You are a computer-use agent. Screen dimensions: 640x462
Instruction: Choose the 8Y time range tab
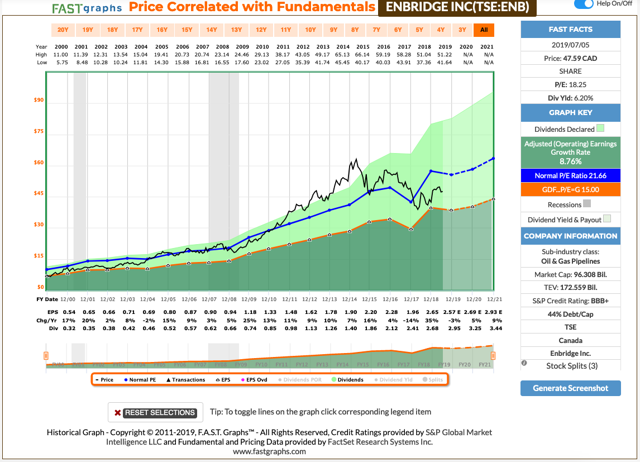[355, 30]
